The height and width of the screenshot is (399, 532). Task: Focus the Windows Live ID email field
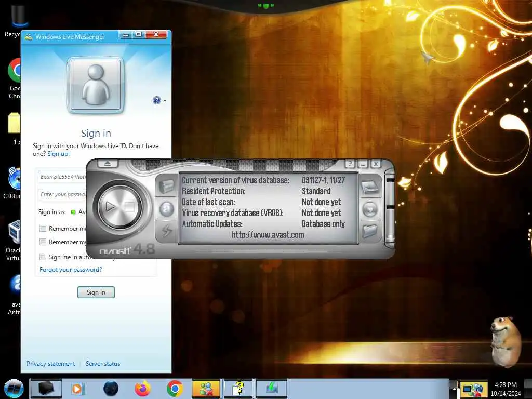click(62, 177)
